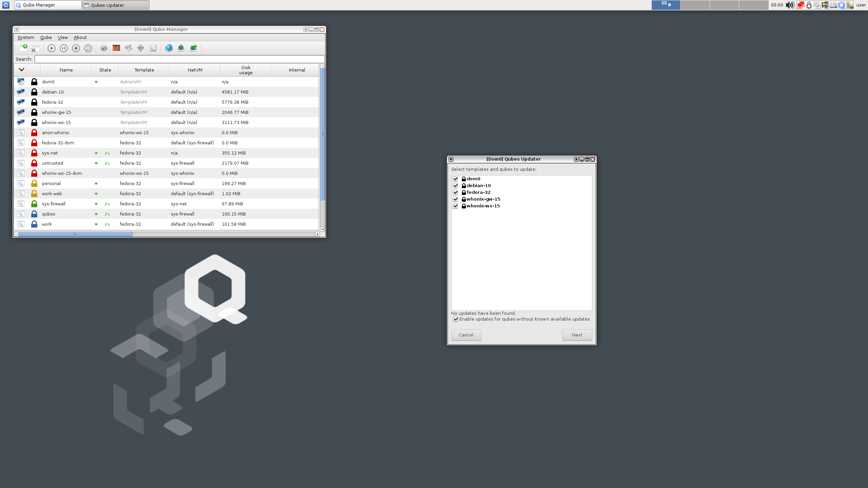This screenshot has height=488, width=868.
Task: Open global settings via the globe icon
Action: tap(169, 48)
